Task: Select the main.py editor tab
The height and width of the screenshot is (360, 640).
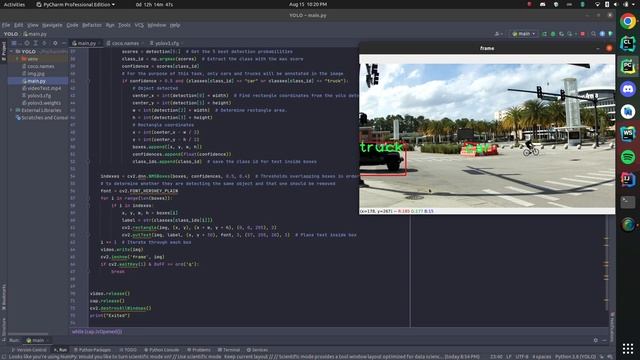Action: click(86, 43)
